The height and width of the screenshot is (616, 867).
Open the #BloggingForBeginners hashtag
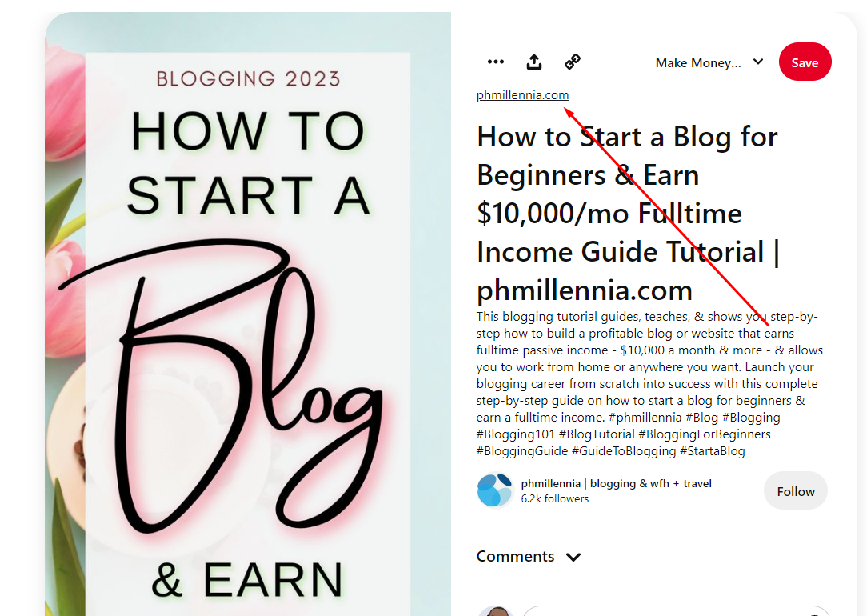(705, 434)
